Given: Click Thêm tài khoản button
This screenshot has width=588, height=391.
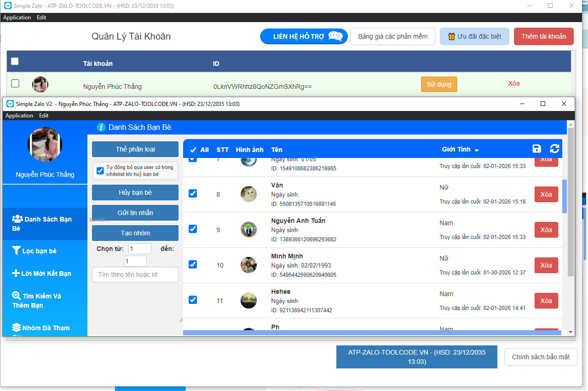Looking at the screenshot, I should (x=544, y=36).
